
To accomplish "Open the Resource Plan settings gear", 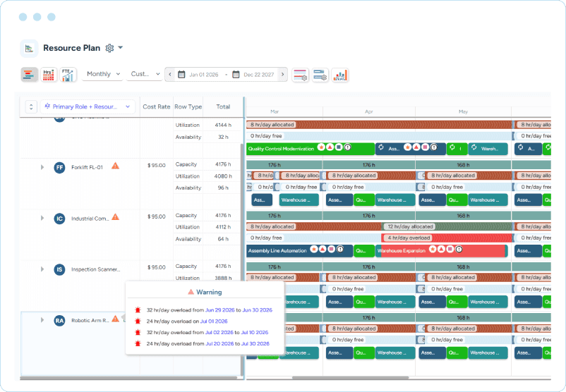I will click(109, 48).
